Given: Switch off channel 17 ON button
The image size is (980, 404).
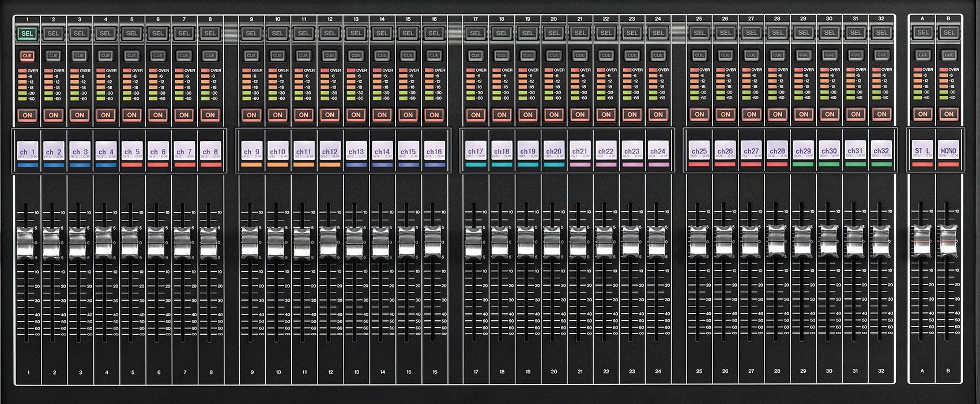Looking at the screenshot, I should (x=476, y=115).
